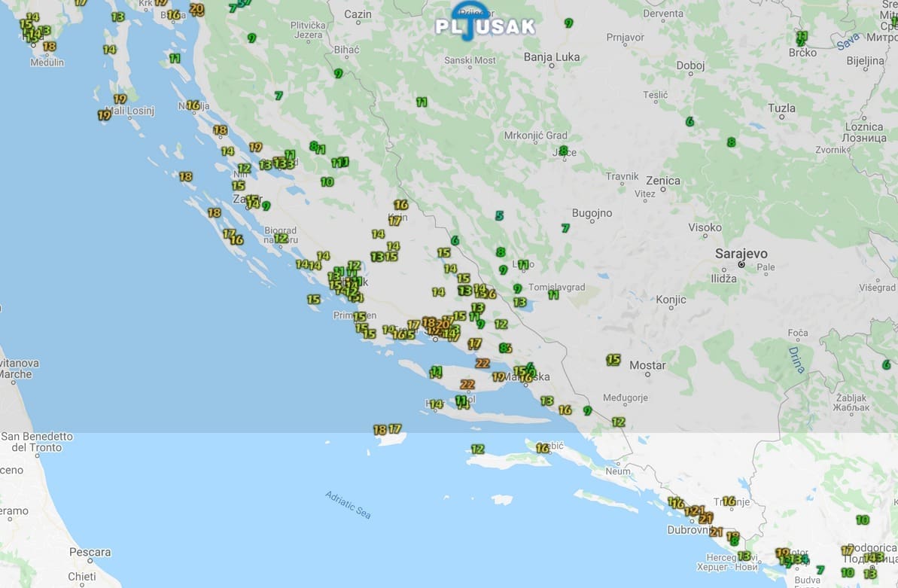Select the 7 marker west of Bugojno
The height and width of the screenshot is (588, 898).
pyautogui.click(x=565, y=228)
